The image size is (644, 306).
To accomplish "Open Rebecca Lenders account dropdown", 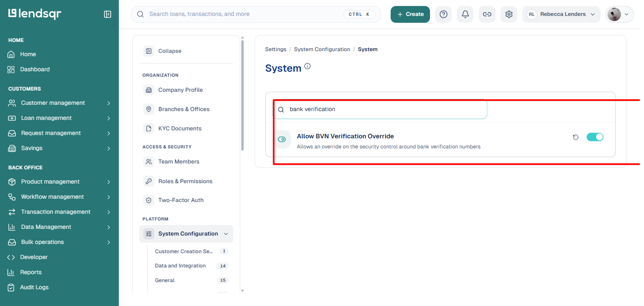I will point(561,14).
